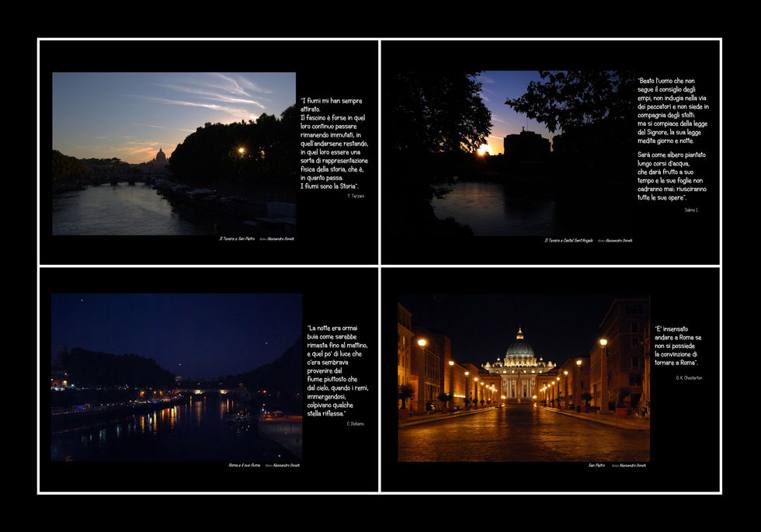This screenshot has height=532, width=761.
Task: Click the author name "C. Dickens"
Action: tap(356, 424)
